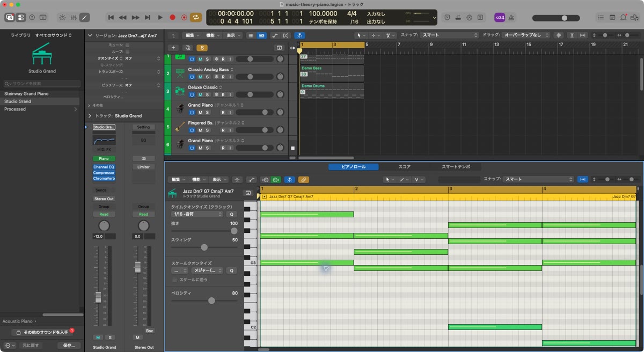644x352 pixels.
Task: Open the scale quantize メジャー dropdown
Action: pyautogui.click(x=207, y=270)
